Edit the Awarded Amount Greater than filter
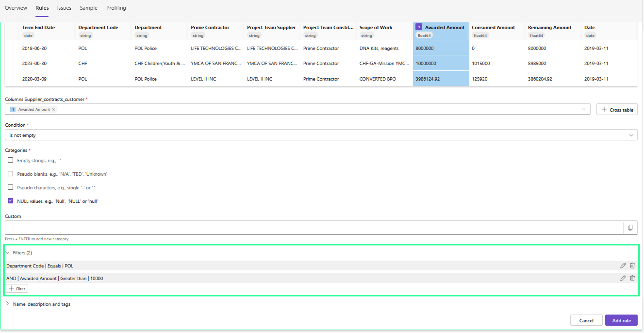The image size is (644, 333). coord(623,278)
